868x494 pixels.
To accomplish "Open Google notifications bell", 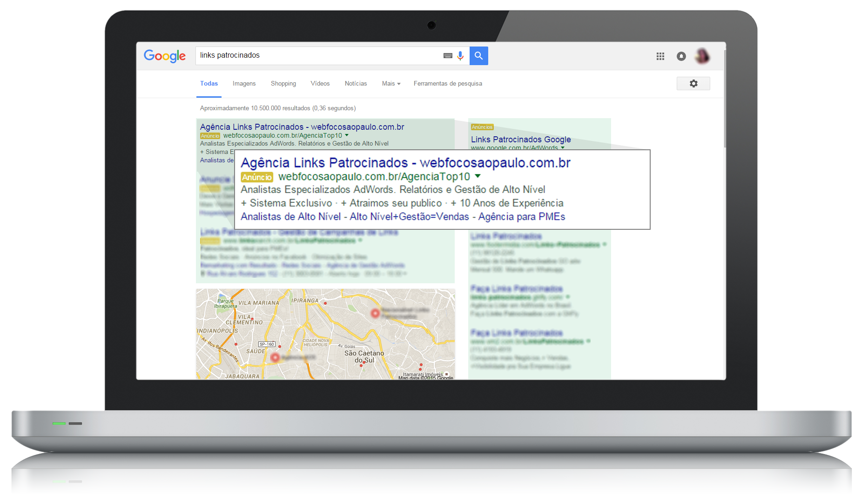I will point(681,56).
